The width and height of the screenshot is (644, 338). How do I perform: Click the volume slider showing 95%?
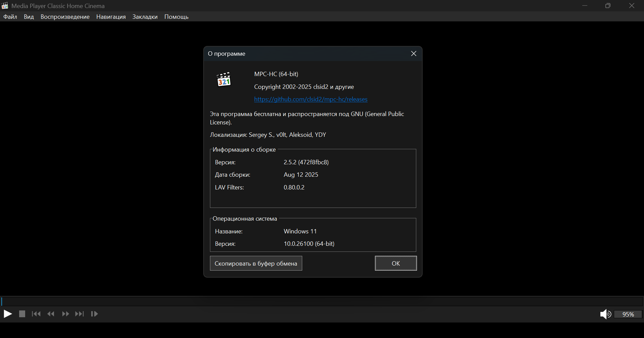628,314
